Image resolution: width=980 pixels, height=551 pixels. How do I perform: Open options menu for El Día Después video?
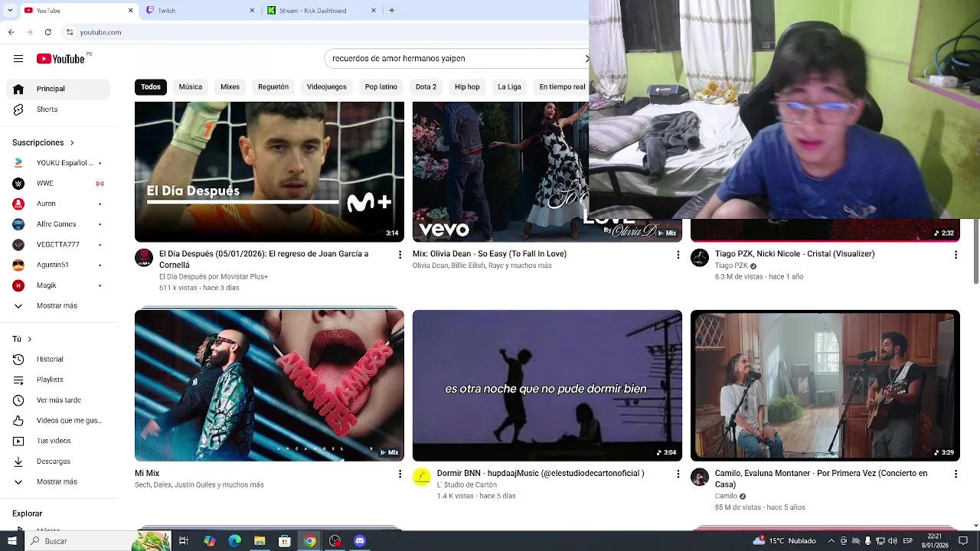400,254
